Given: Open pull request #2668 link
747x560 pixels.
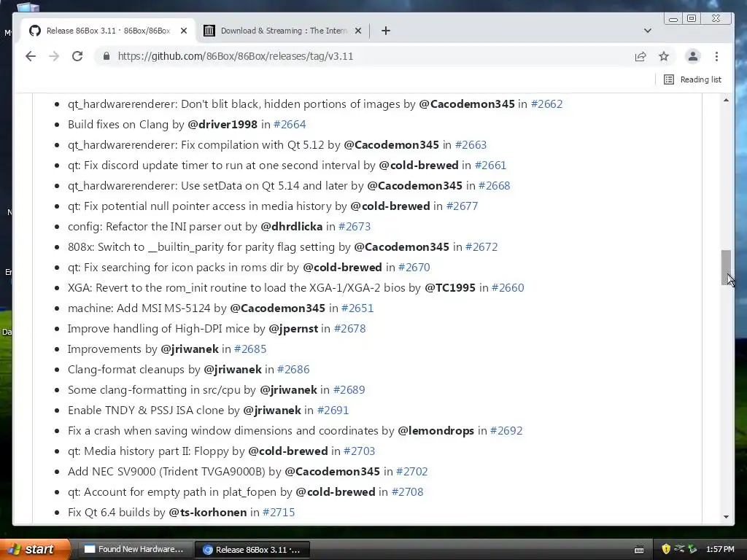Looking at the screenshot, I should tap(494, 186).
